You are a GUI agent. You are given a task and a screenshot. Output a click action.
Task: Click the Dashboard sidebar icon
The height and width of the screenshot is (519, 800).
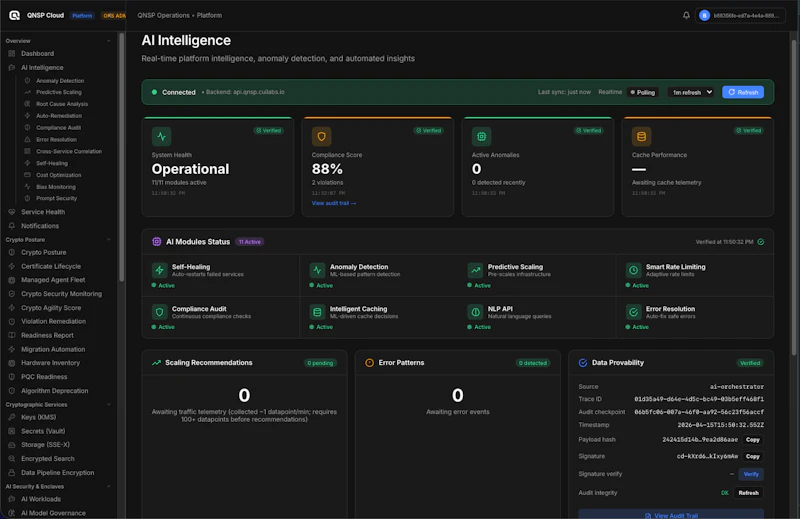(12, 54)
